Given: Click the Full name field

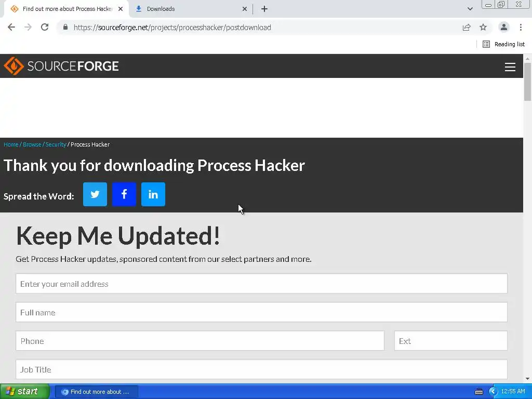Looking at the screenshot, I should click(x=261, y=312).
